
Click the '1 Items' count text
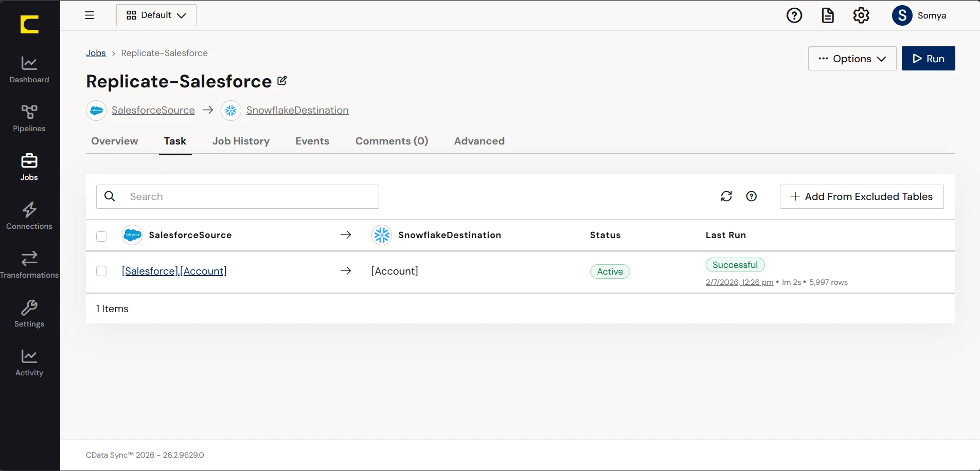point(112,309)
